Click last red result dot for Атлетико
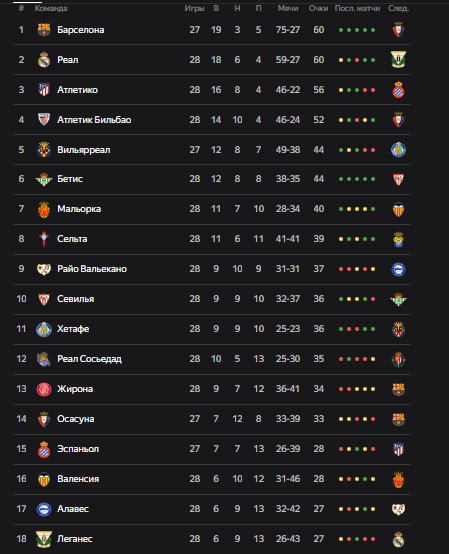Screen dimensions: 449x554 coord(373,90)
